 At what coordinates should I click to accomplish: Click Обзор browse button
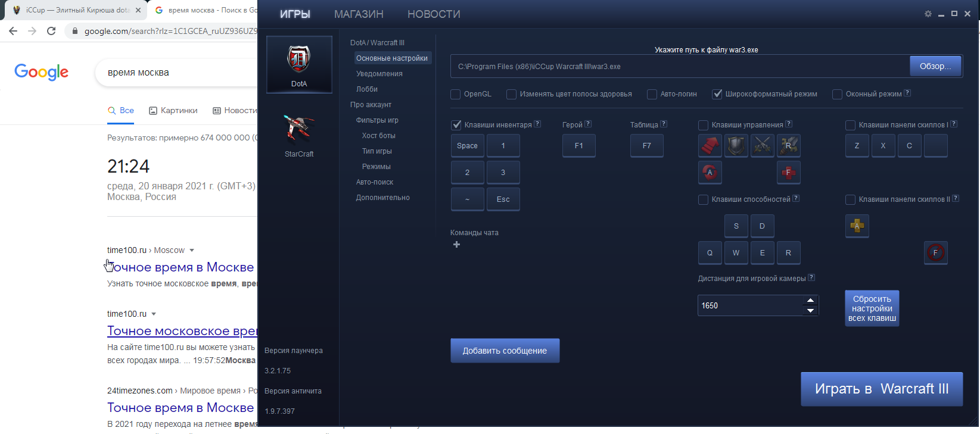[x=935, y=66]
